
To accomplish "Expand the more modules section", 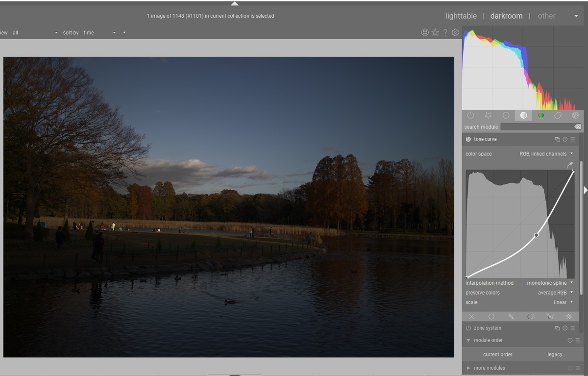I will 489,368.
